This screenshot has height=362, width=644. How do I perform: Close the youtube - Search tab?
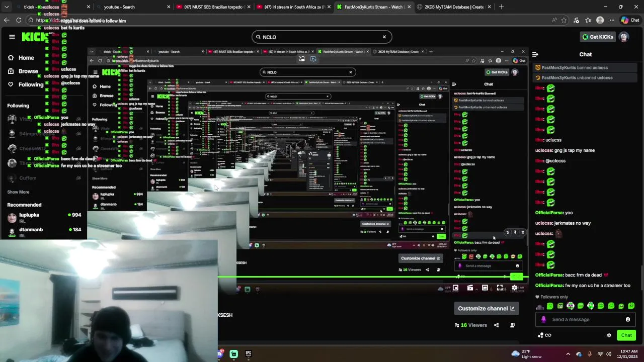click(x=168, y=7)
